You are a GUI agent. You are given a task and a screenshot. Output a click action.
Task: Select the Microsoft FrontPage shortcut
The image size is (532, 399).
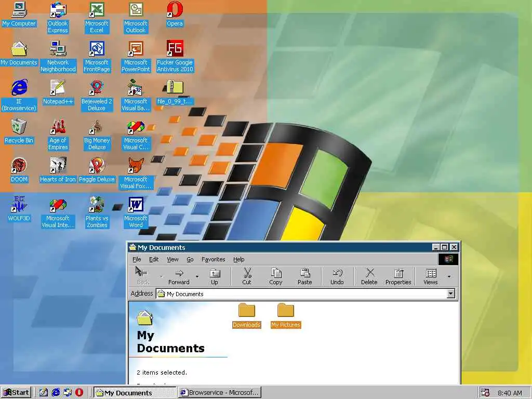coord(97,57)
